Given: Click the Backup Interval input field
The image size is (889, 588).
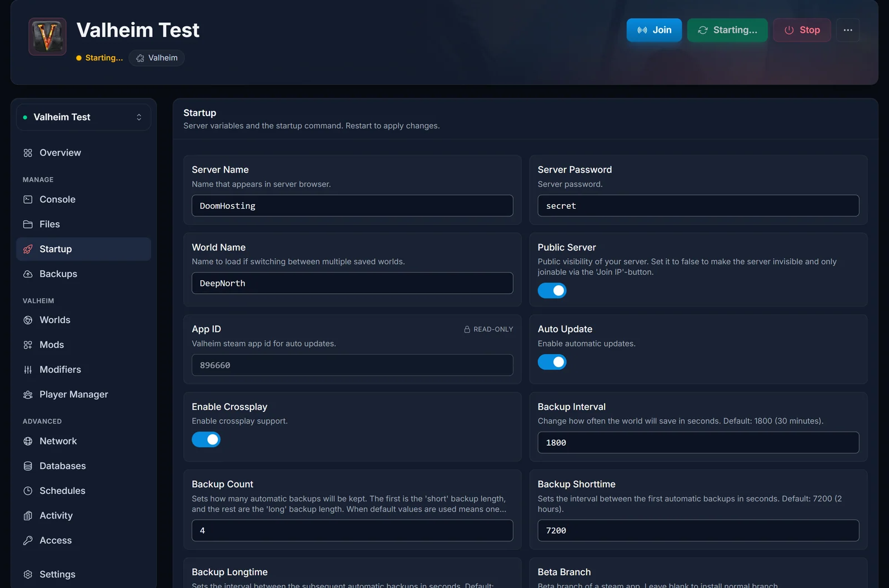Looking at the screenshot, I should click(x=698, y=443).
